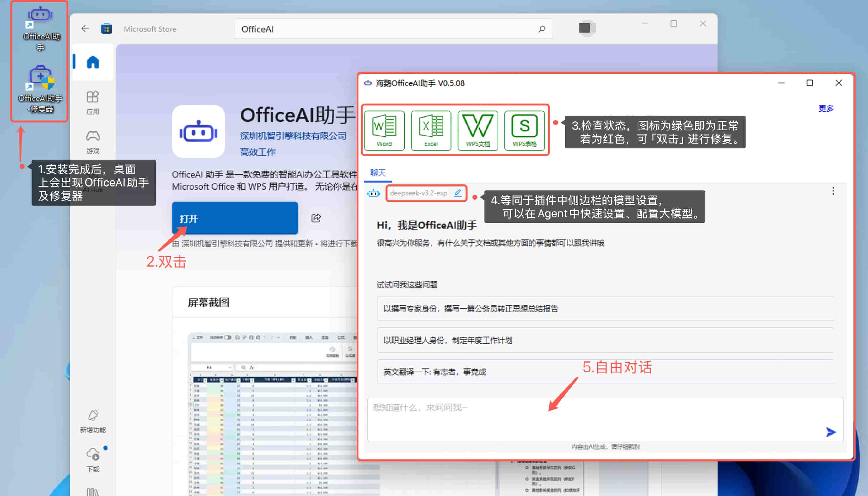
Task: Click the send arrow in the chat box
Action: point(830,432)
